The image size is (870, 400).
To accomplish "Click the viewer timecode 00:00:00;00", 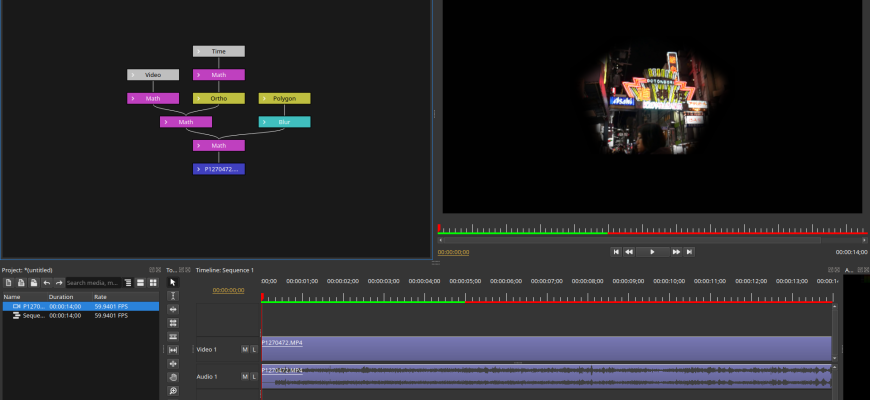I will coord(453,252).
